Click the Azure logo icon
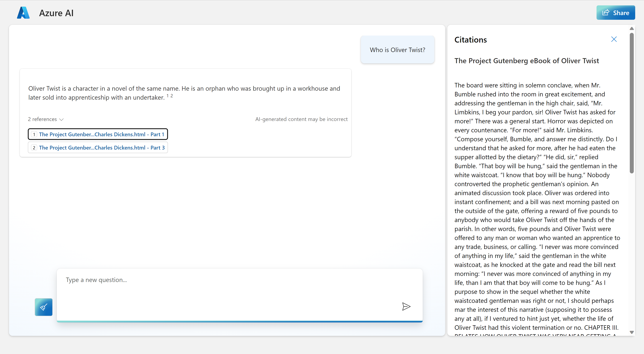Viewport: 644px width, 354px height. click(23, 13)
